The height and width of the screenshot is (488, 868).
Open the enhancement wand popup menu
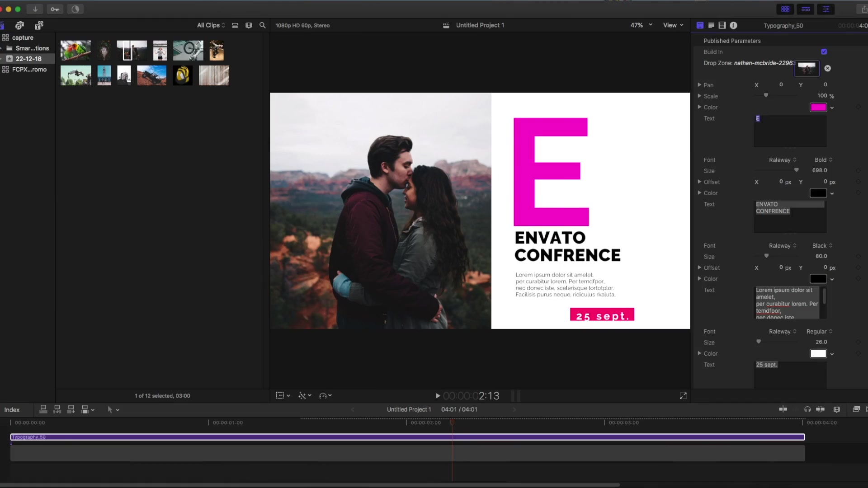[305, 395]
